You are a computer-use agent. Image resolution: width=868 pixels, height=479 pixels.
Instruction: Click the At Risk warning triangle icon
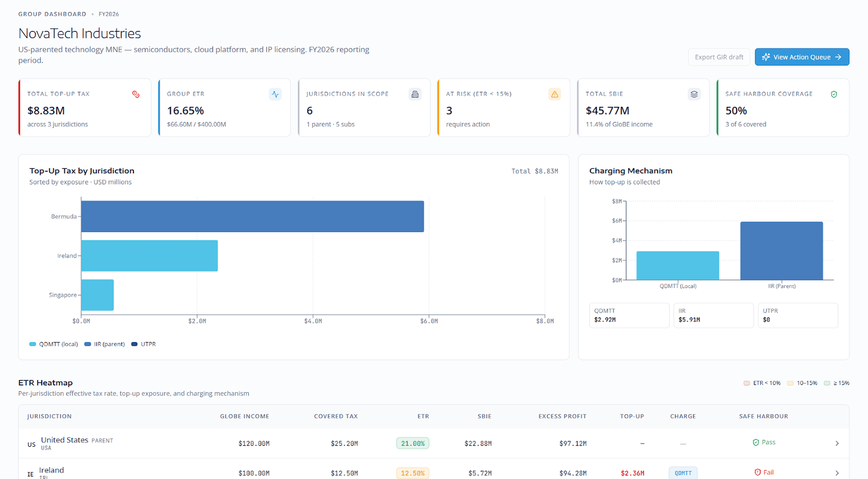(x=555, y=94)
